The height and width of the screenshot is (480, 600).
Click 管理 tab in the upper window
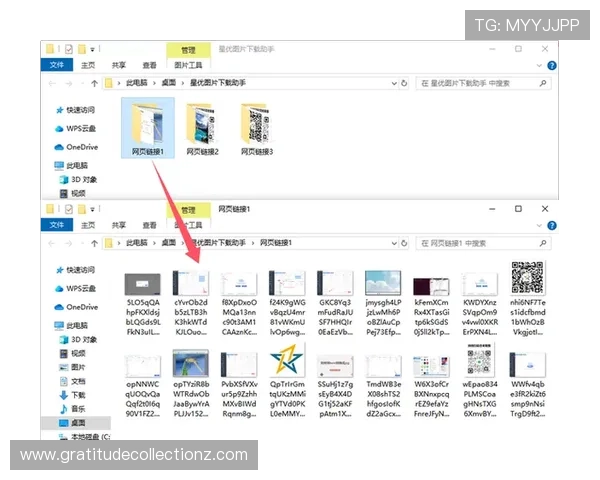tap(188, 50)
